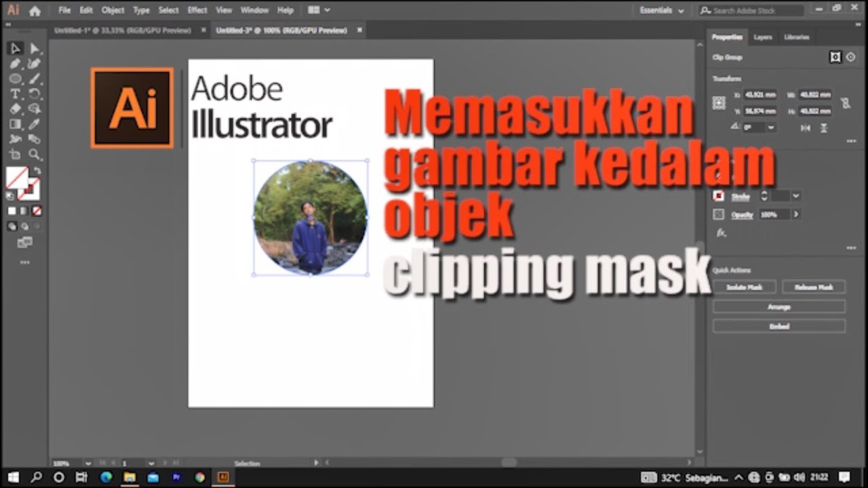
Task: Select the Free Transform tool
Action: click(15, 139)
